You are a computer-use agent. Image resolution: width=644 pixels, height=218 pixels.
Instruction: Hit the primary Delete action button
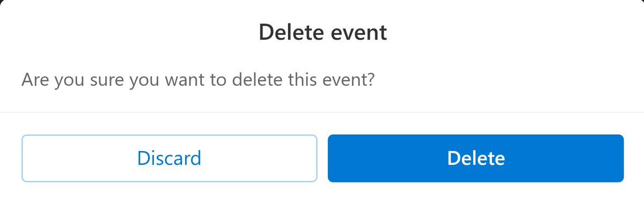(x=475, y=159)
